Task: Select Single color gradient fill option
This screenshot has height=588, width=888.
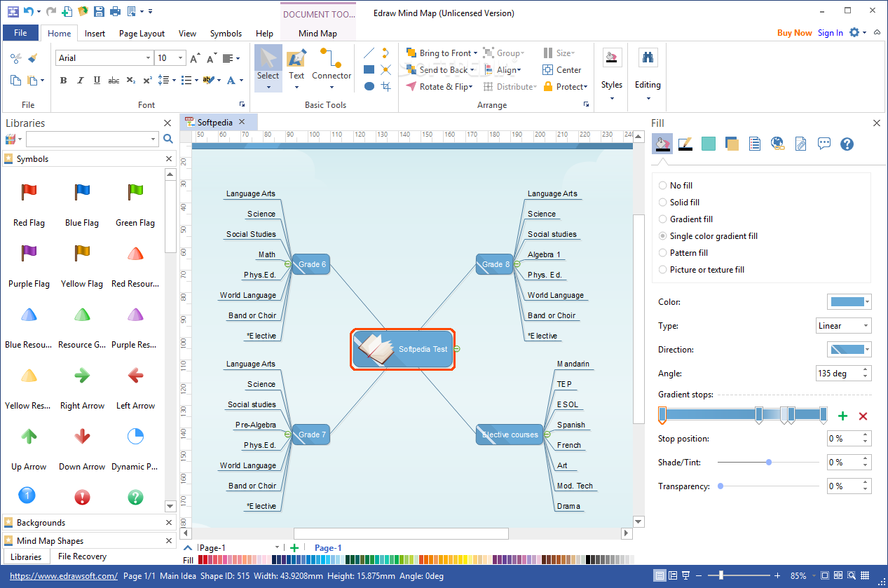Action: [708, 236]
